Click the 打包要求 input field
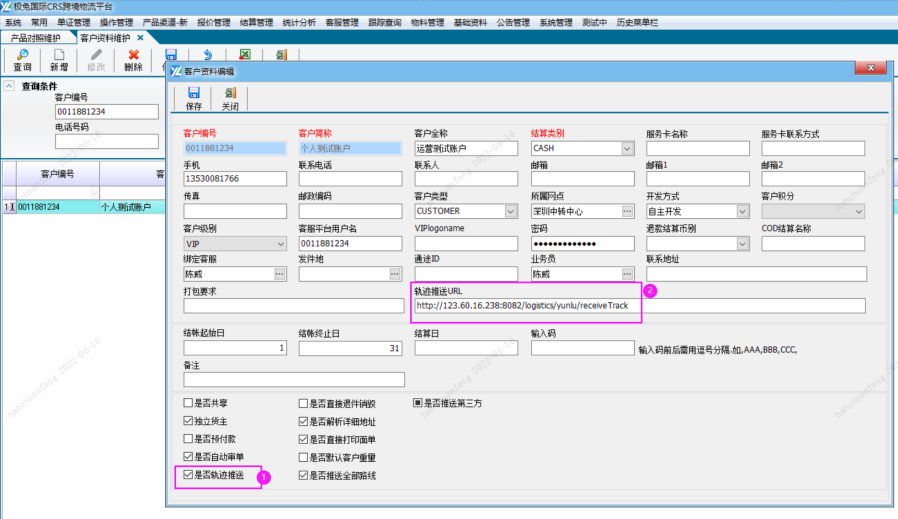This screenshot has width=898, height=519. coord(294,306)
